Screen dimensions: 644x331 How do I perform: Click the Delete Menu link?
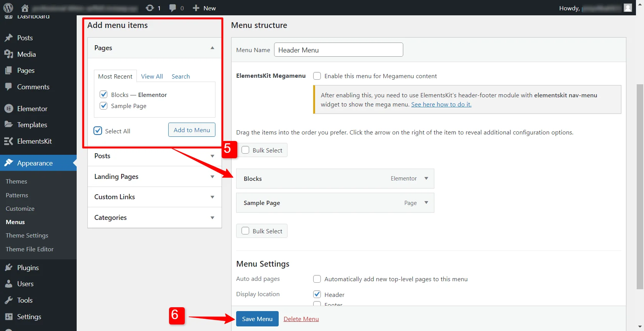click(x=301, y=319)
